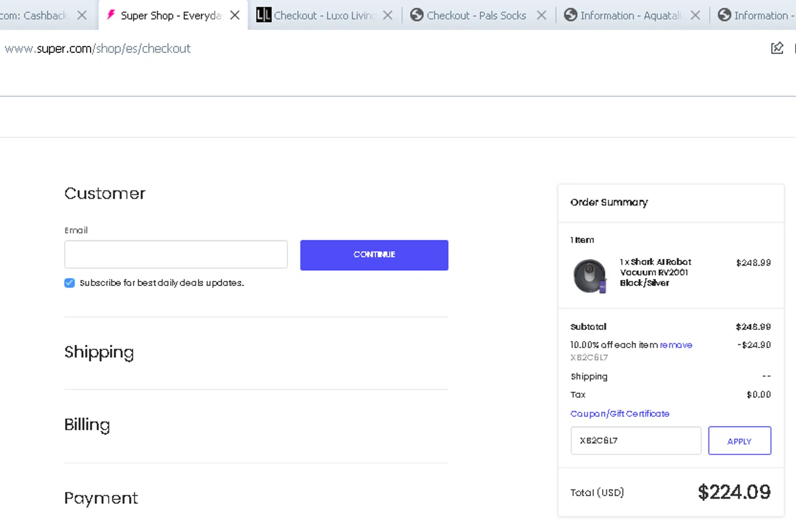Viewport: 796px width, 532px height.
Task: Click the share page icon near address bar
Action: point(777,48)
